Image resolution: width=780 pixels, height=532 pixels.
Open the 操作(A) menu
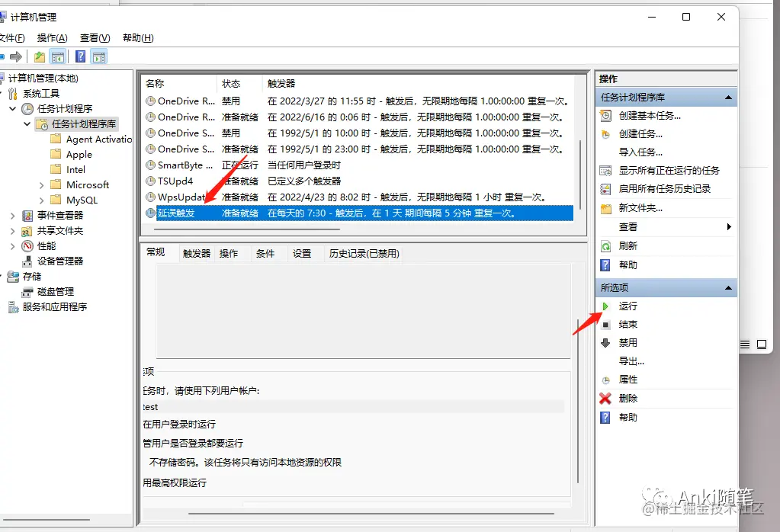pos(53,38)
